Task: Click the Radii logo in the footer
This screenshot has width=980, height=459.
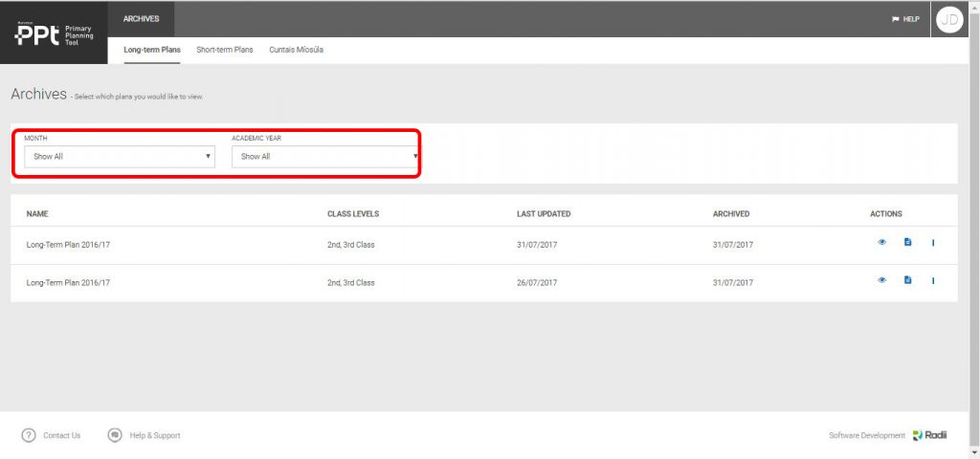Action: (929, 435)
